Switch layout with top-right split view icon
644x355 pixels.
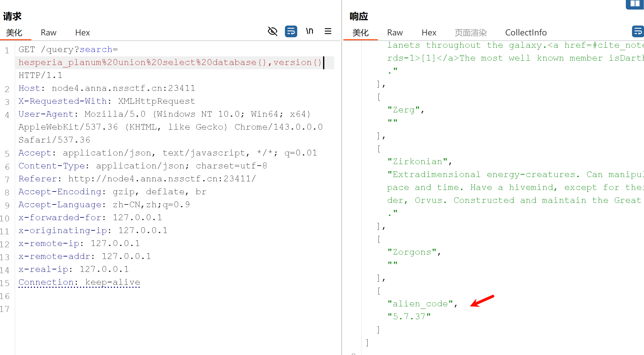pyautogui.click(x=635, y=4)
